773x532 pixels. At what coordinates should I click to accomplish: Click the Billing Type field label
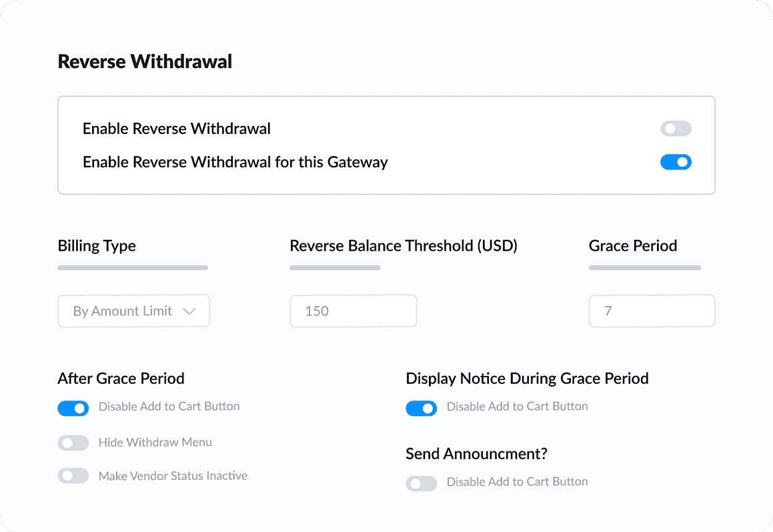coord(97,245)
